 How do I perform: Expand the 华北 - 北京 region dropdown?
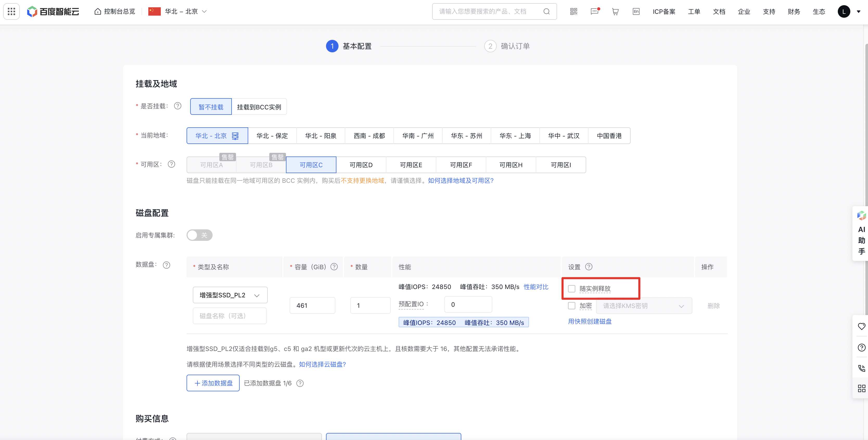pos(177,11)
